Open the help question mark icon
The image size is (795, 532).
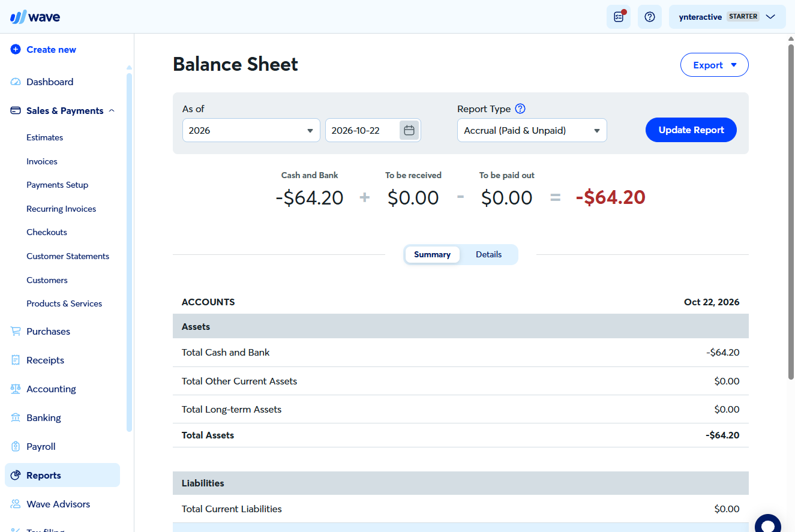coord(650,17)
